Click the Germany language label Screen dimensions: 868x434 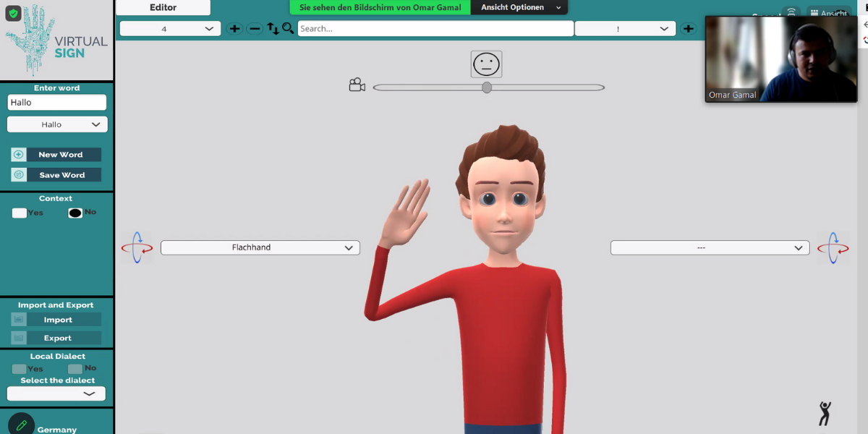pyautogui.click(x=57, y=430)
